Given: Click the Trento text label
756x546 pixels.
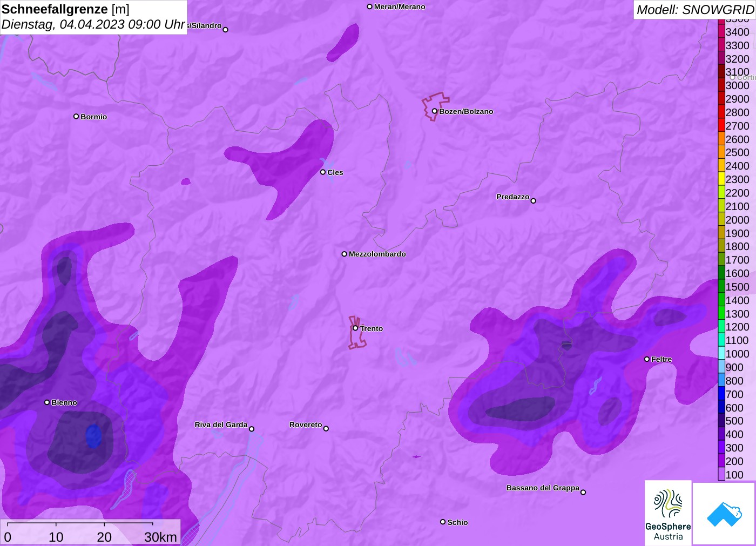Looking at the screenshot, I should [372, 328].
